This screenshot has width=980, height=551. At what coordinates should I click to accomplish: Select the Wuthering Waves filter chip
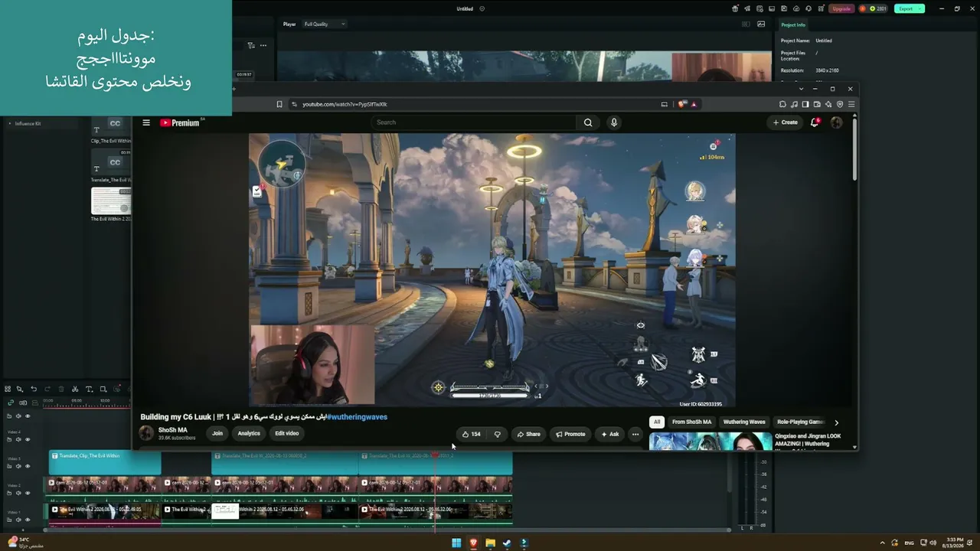[x=744, y=422]
